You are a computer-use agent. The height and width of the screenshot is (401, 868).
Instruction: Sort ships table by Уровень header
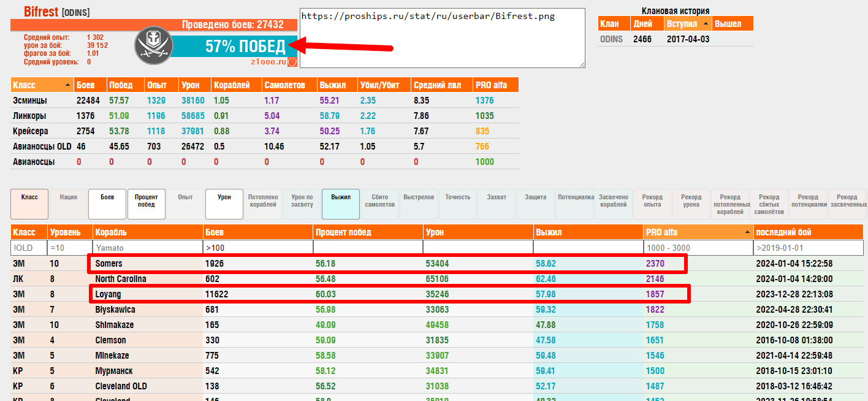[x=70, y=232]
